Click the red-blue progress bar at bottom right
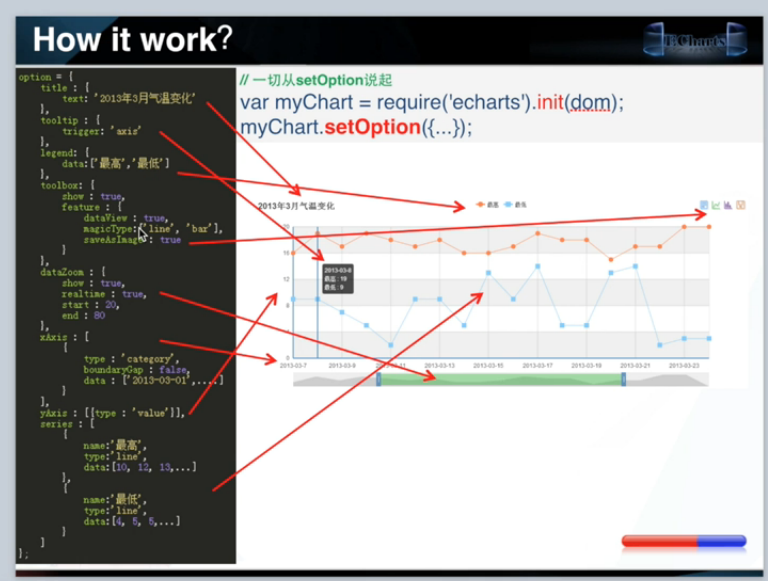Image resolution: width=768 pixels, height=581 pixels. point(684,541)
